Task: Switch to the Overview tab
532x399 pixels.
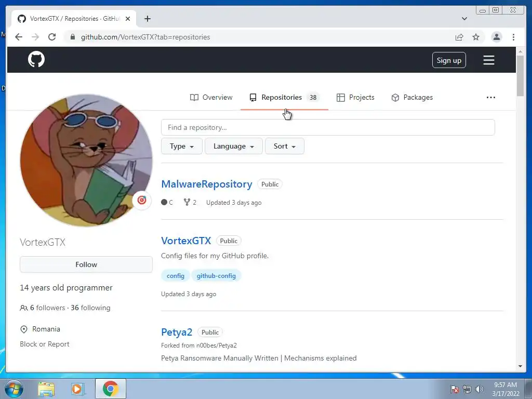Action: coord(211,97)
